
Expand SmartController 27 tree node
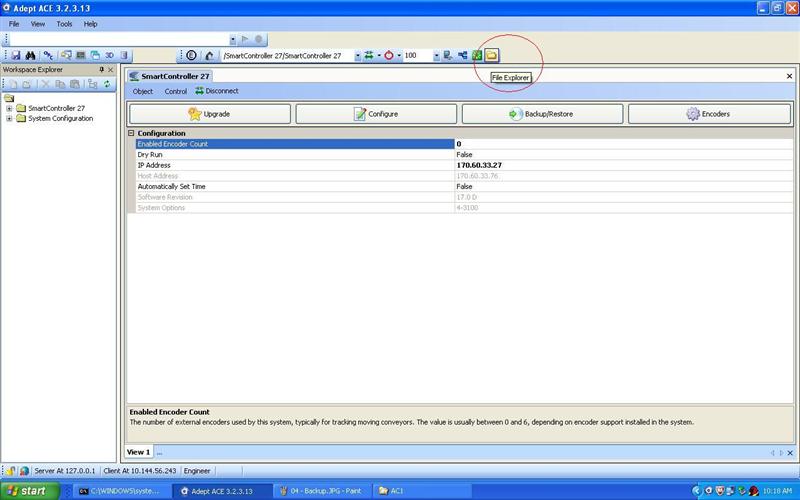click(9, 108)
